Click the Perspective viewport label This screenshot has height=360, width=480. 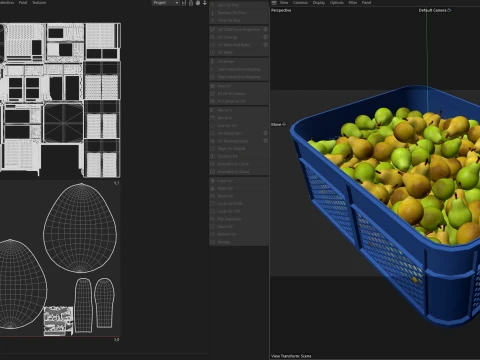coord(281,10)
